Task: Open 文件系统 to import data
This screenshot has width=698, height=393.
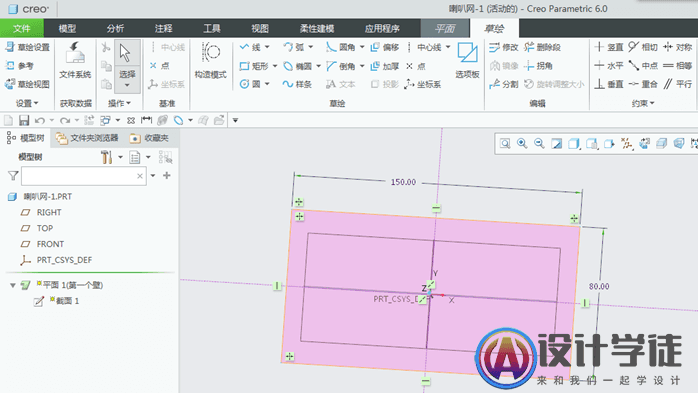Action: tap(75, 61)
